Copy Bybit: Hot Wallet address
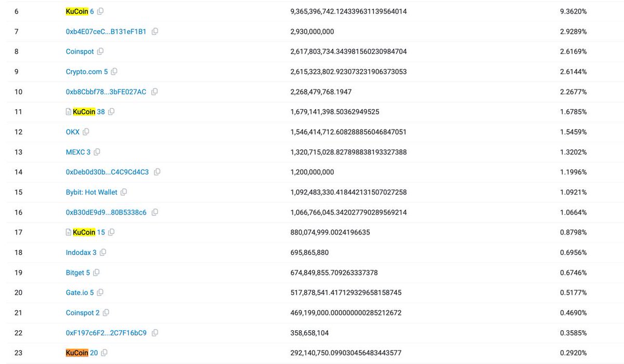624x364 pixels. (x=124, y=192)
